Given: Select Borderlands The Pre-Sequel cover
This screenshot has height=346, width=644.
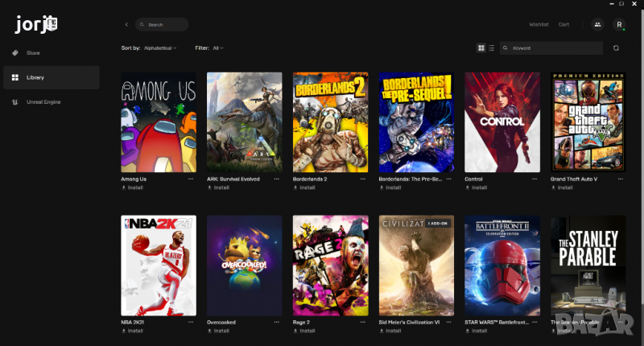Looking at the screenshot, I should click(416, 122).
